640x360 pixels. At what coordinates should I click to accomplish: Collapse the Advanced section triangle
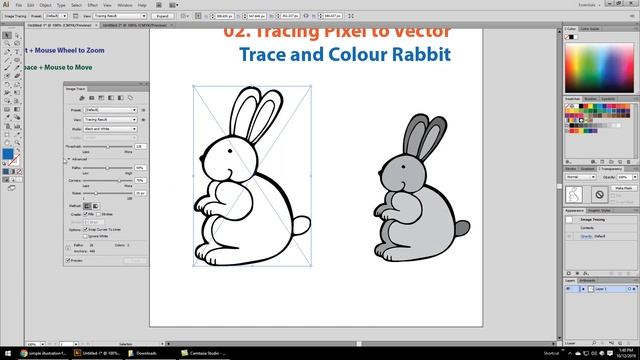69,159
